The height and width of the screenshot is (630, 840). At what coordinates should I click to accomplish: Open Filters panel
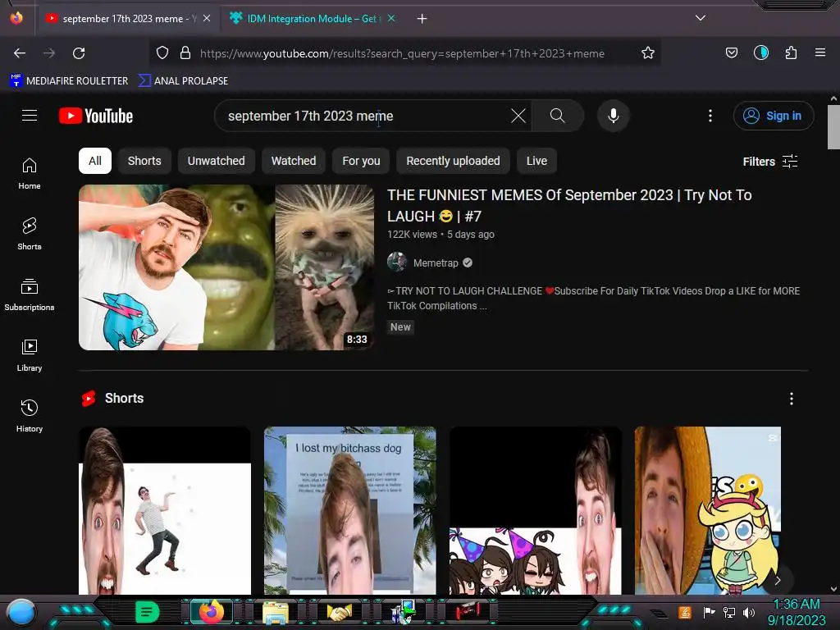[769, 162]
